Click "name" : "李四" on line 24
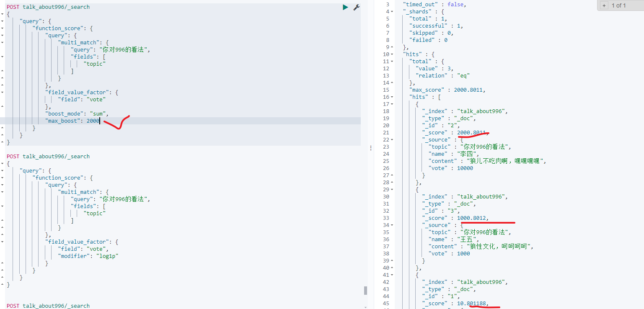 [x=454, y=154]
